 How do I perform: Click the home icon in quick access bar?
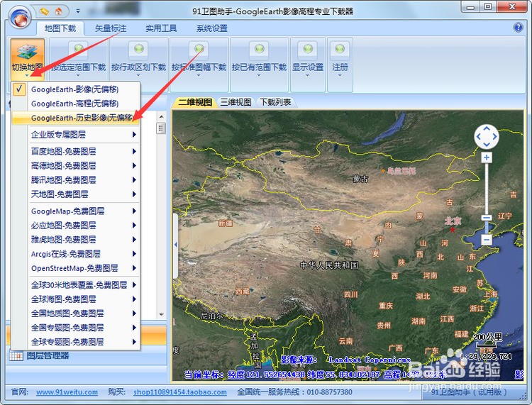click(x=59, y=11)
